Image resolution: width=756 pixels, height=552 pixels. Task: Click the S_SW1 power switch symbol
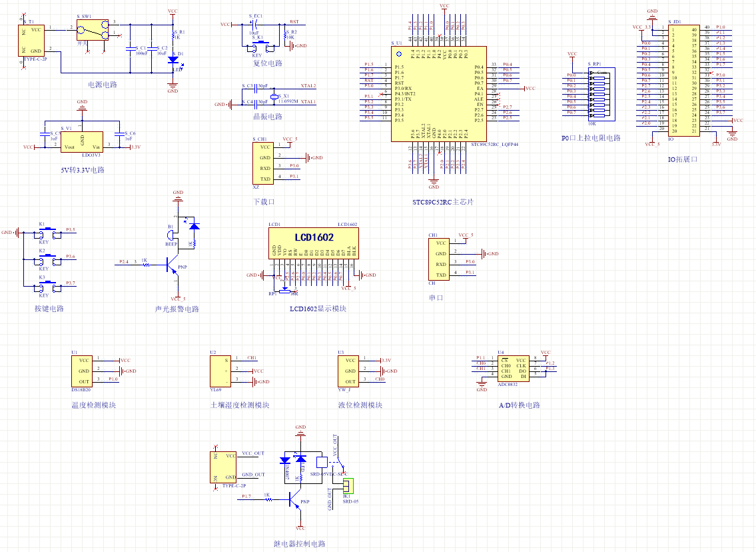[x=93, y=30]
